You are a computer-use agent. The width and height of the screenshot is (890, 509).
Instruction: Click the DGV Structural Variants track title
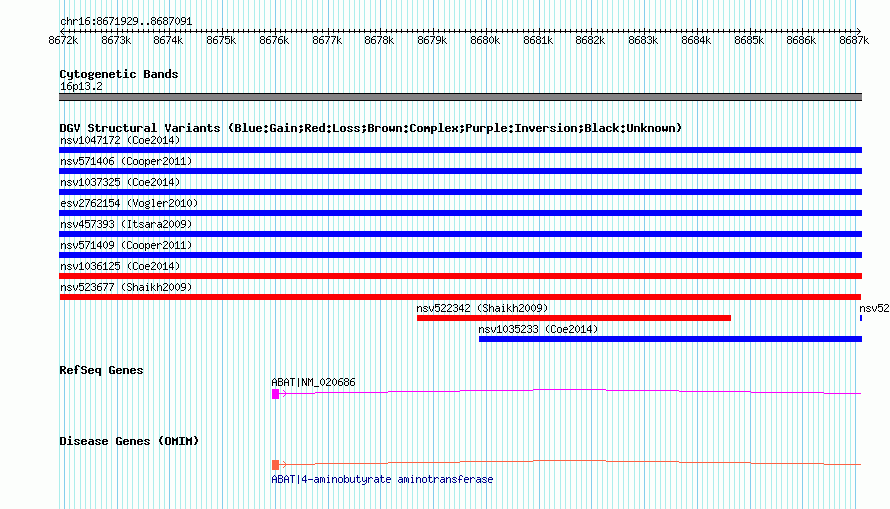coord(370,128)
